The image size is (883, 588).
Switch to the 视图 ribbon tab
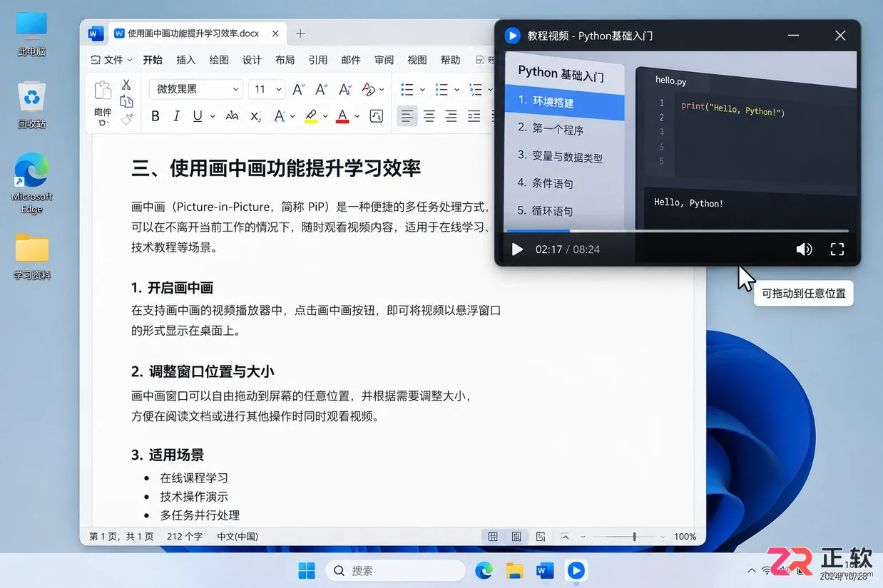pyautogui.click(x=417, y=60)
